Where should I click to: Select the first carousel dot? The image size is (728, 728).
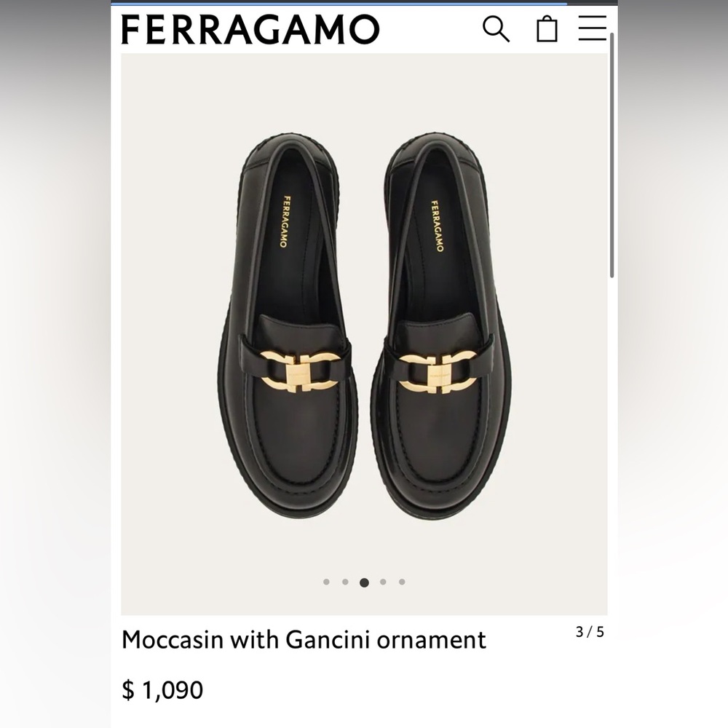pyautogui.click(x=327, y=581)
